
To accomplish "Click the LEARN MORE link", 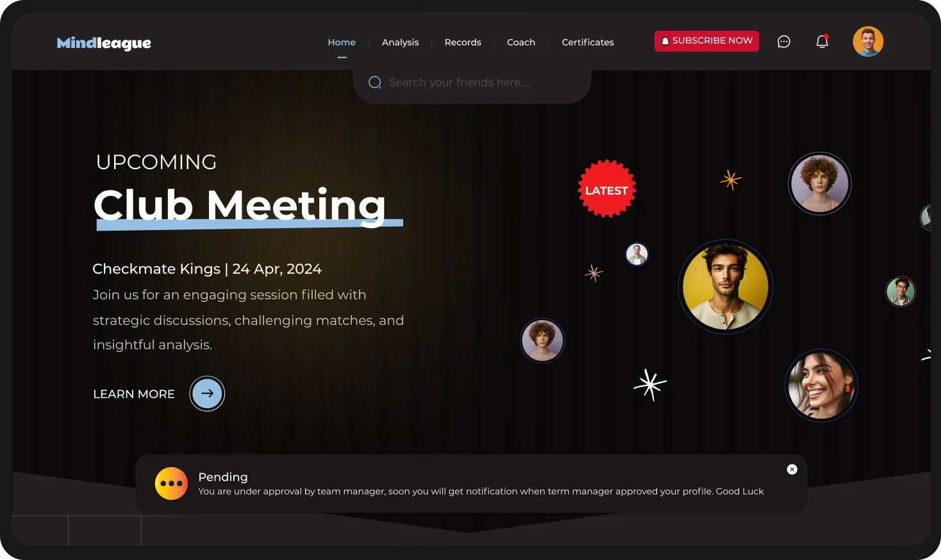I will tap(134, 394).
